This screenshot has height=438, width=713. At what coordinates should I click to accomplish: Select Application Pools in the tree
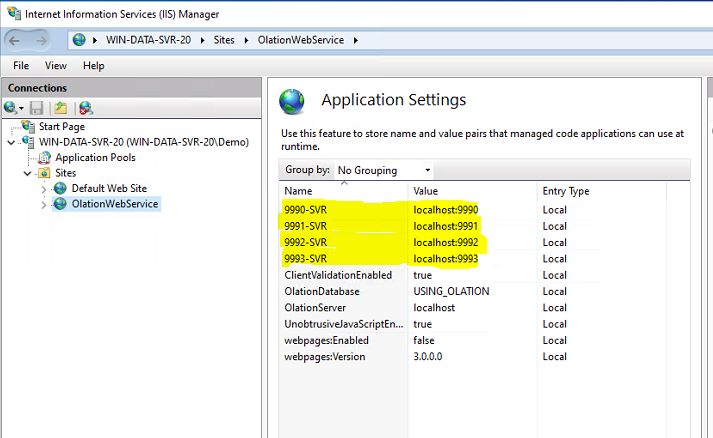(x=95, y=158)
